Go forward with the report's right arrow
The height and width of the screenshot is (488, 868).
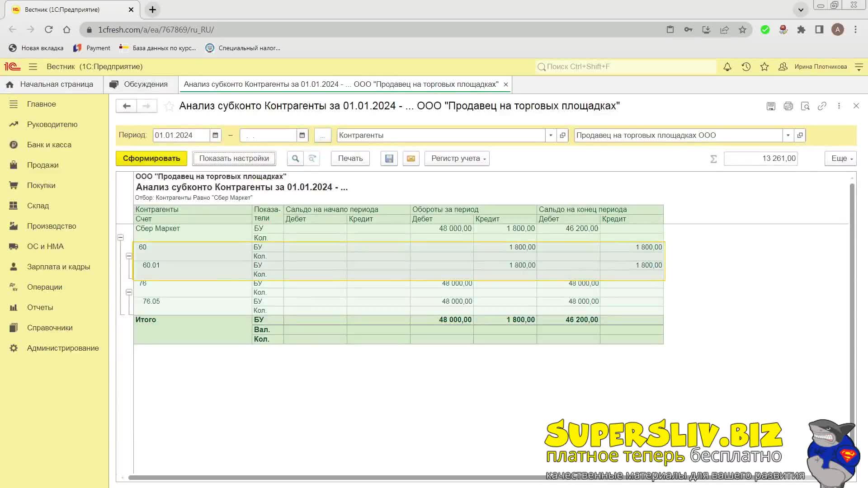point(146,106)
